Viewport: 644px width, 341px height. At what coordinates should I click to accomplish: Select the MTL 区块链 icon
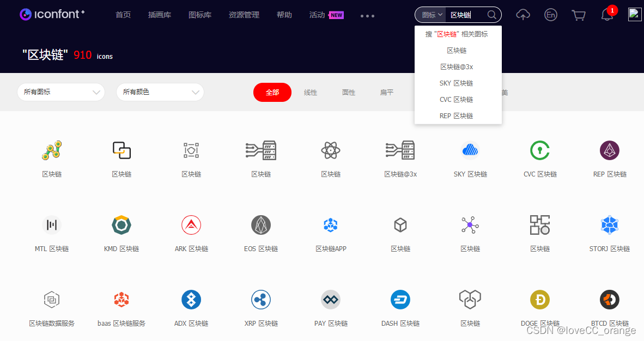pos(52,225)
